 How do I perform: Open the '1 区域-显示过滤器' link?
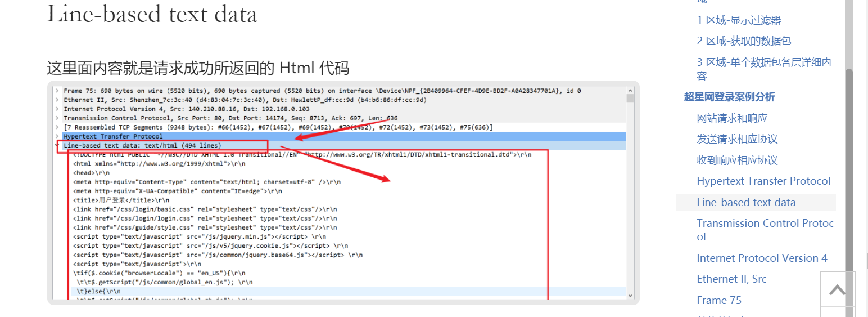(x=739, y=20)
